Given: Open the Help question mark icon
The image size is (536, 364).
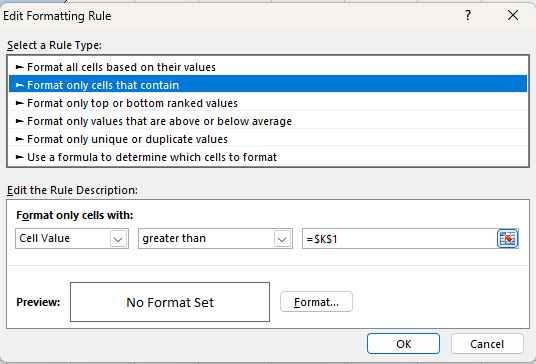Looking at the screenshot, I should click(468, 15).
